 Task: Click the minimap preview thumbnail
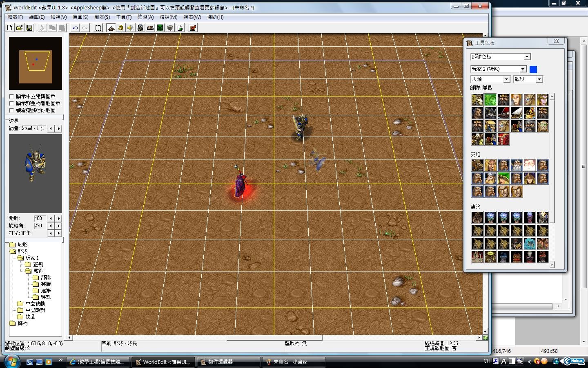coord(36,63)
